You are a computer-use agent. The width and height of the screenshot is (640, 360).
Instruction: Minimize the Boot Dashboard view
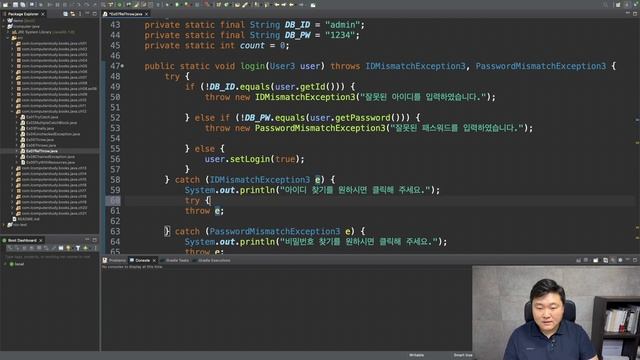pyautogui.click(x=87, y=240)
